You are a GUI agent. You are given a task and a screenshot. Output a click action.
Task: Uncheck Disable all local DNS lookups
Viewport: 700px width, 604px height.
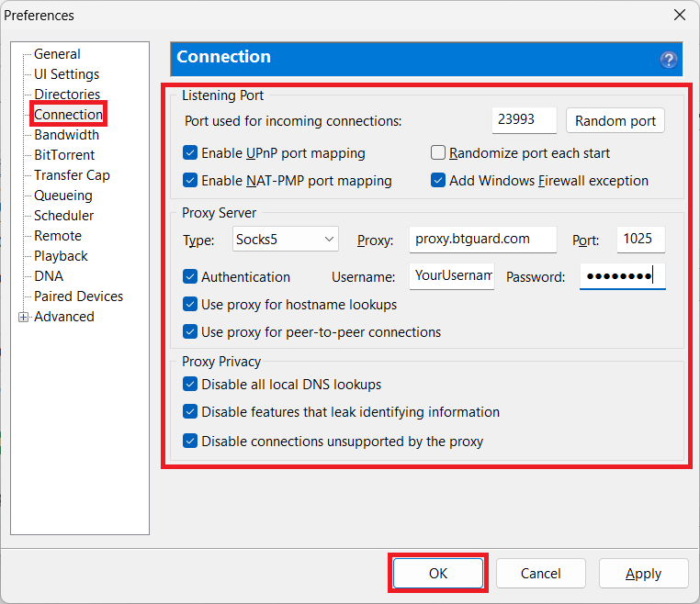[190, 385]
